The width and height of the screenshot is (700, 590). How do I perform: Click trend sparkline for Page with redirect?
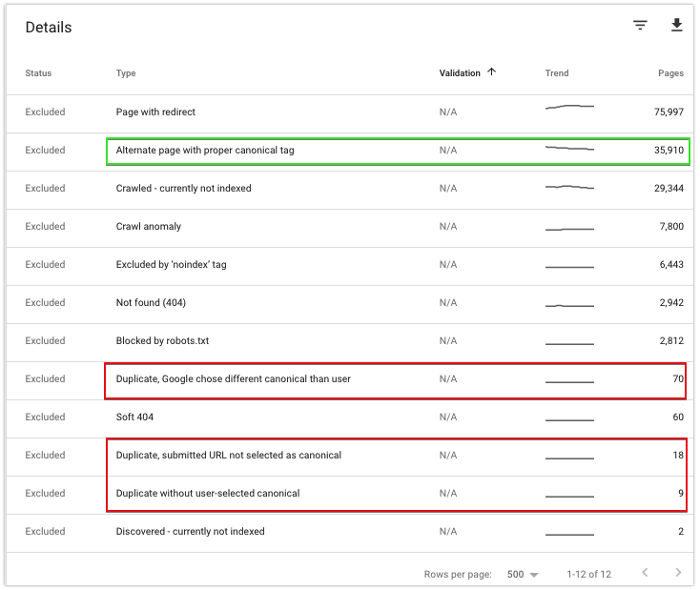pos(569,108)
